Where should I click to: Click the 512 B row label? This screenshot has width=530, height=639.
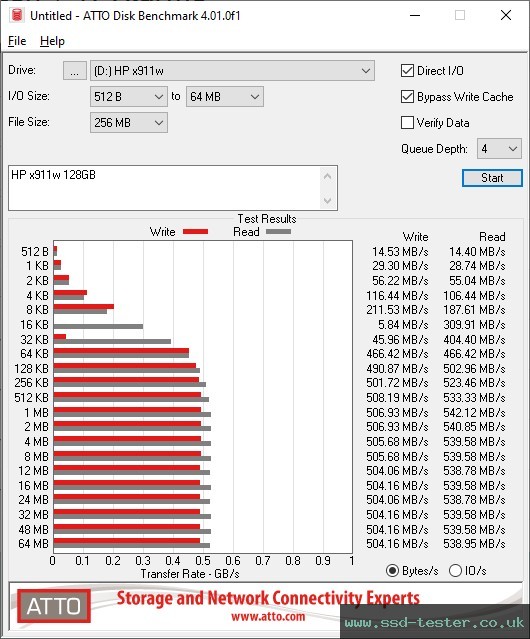[x=35, y=251]
